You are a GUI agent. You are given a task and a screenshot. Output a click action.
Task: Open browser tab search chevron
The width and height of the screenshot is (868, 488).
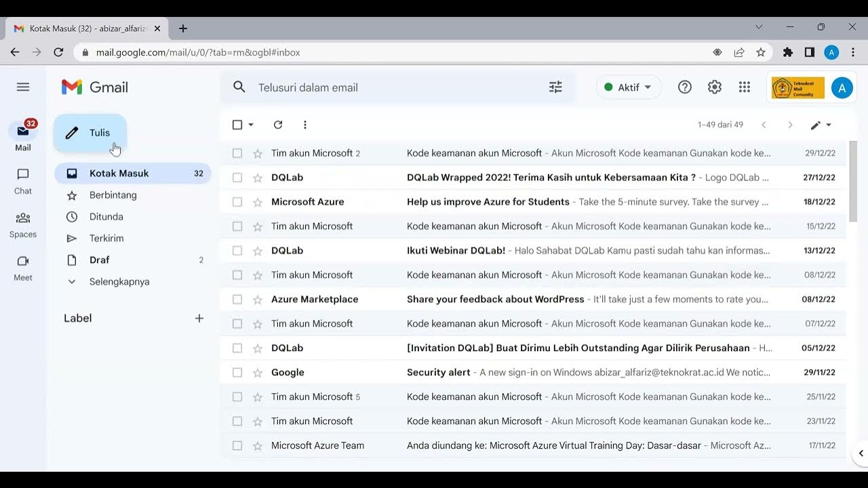(x=759, y=27)
